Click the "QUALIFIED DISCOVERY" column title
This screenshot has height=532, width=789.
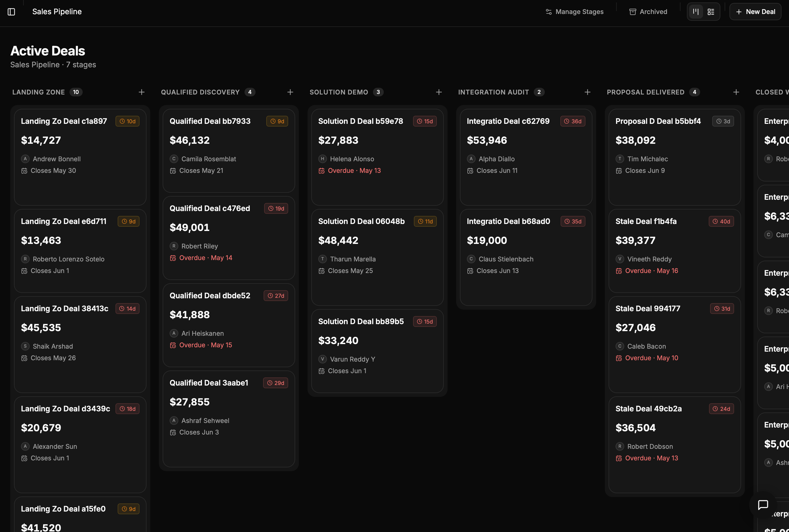tap(200, 92)
